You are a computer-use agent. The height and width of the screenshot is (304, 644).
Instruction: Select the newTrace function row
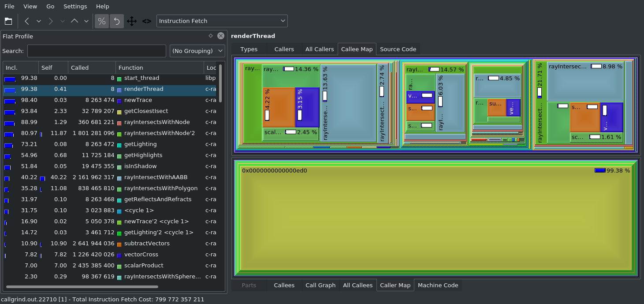click(x=110, y=100)
